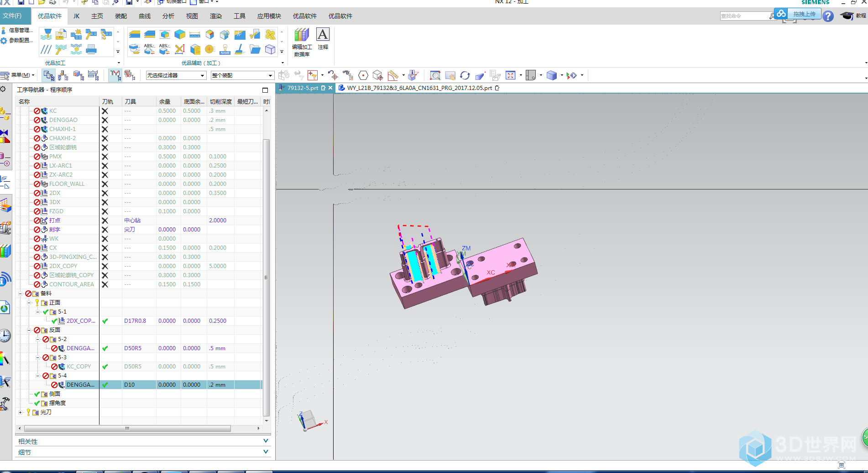The height and width of the screenshot is (473, 868).
Task: Click the Measure ruler icon in top toolbar
Action: point(393,75)
